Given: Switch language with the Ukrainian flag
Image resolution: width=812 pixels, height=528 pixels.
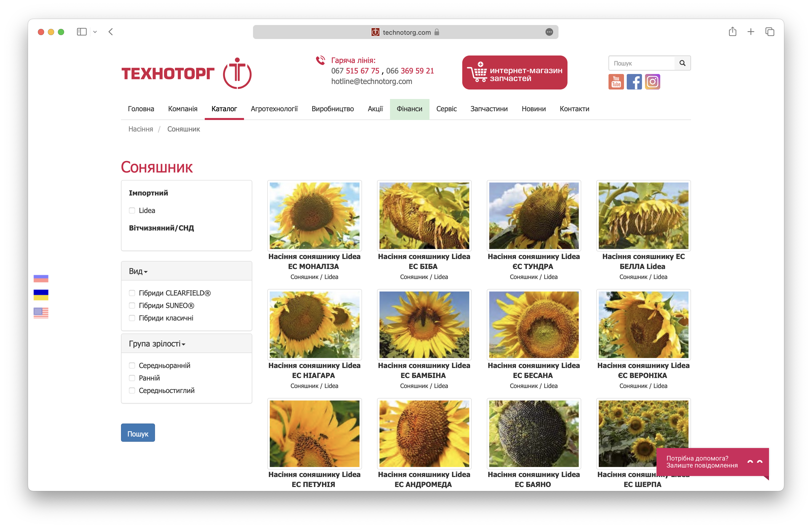Looking at the screenshot, I should tap(41, 295).
